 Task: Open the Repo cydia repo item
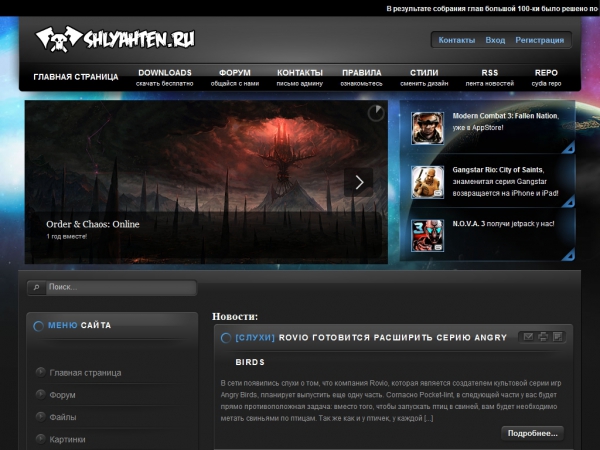click(546, 77)
